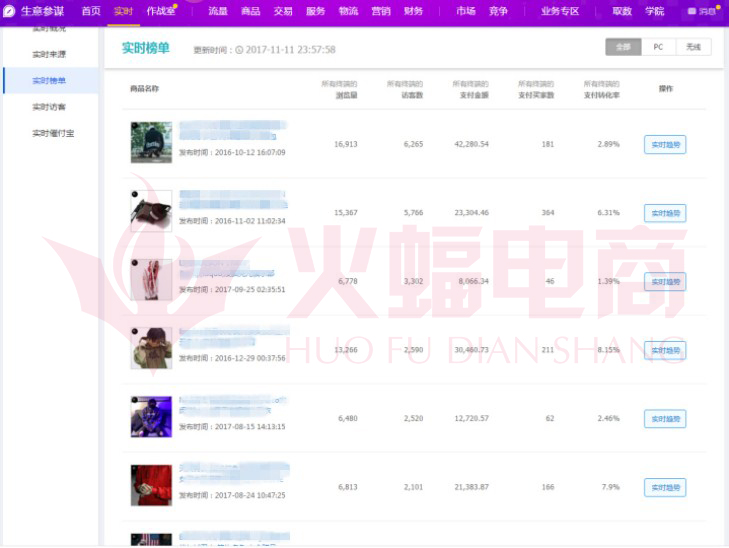The image size is (729, 548).
Task: Open the 营销 menu
Action: tap(381, 11)
